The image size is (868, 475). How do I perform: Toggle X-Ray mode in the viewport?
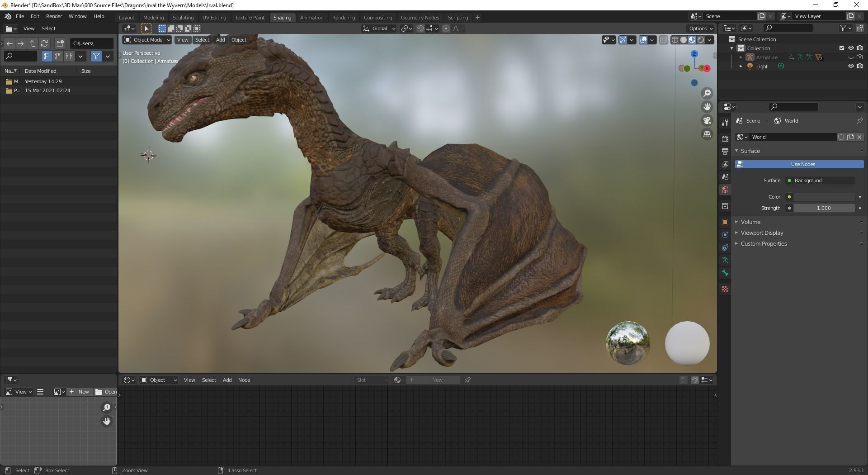tap(663, 40)
